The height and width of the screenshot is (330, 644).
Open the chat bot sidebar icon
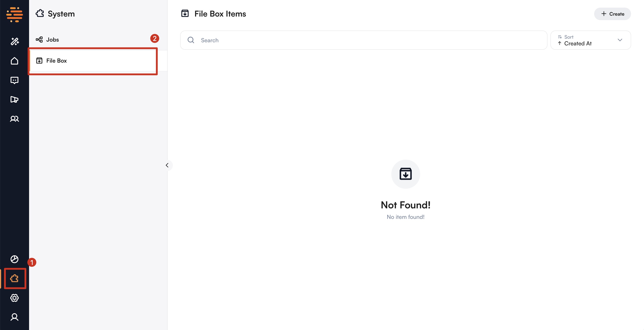point(15,80)
